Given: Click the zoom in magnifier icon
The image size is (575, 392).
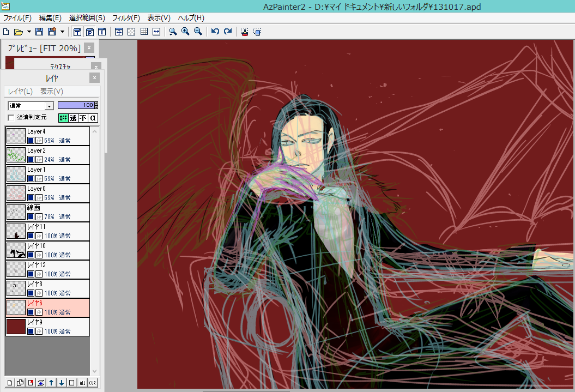Looking at the screenshot, I should click(185, 32).
